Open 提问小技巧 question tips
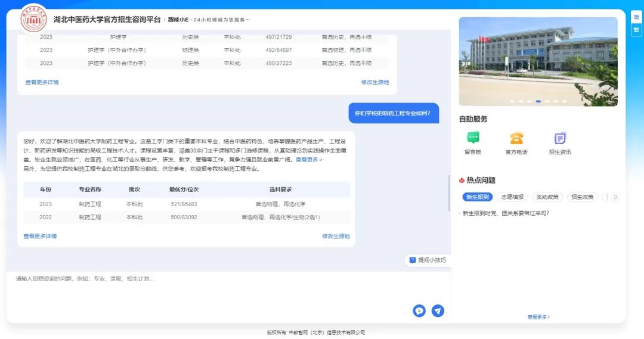 click(428, 260)
